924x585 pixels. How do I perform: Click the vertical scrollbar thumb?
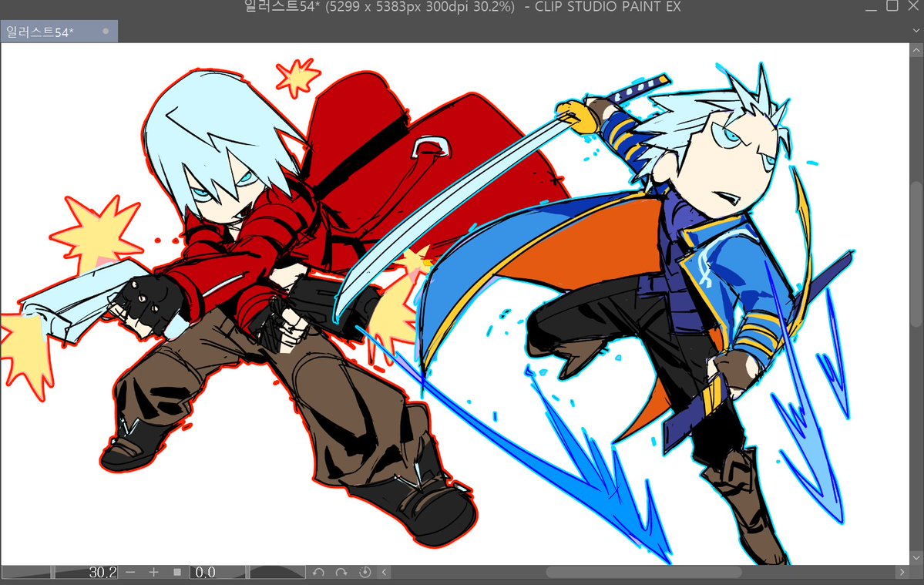[916, 254]
